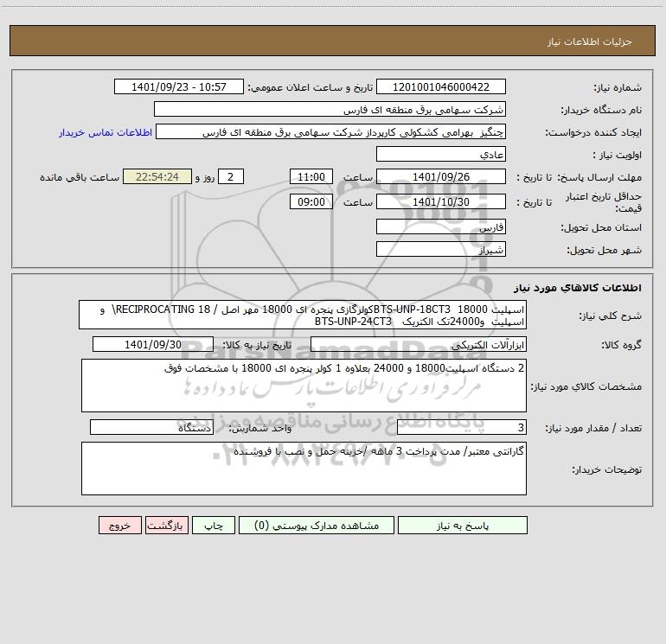666x644 pixels.
Task: Click the label ایجاد کننده درخواست:
Action: tap(593, 133)
